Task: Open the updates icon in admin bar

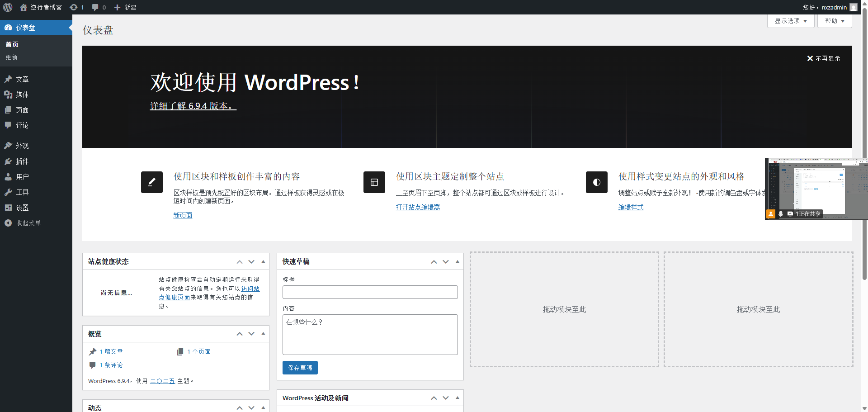Action: tap(76, 7)
